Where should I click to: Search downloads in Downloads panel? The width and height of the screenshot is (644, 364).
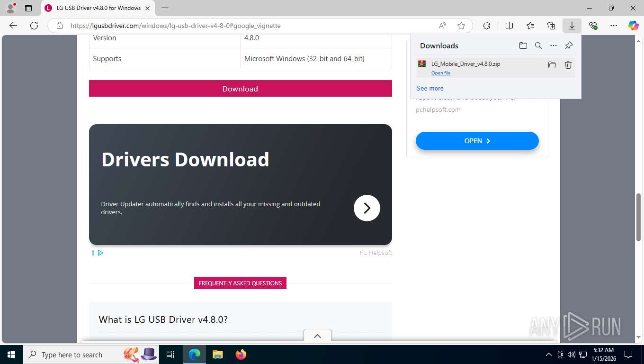pos(538,45)
